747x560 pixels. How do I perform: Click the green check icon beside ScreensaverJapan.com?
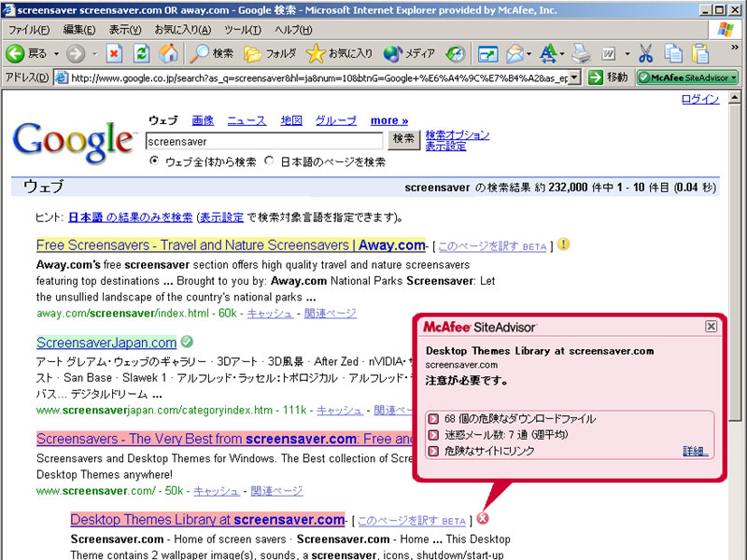188,342
